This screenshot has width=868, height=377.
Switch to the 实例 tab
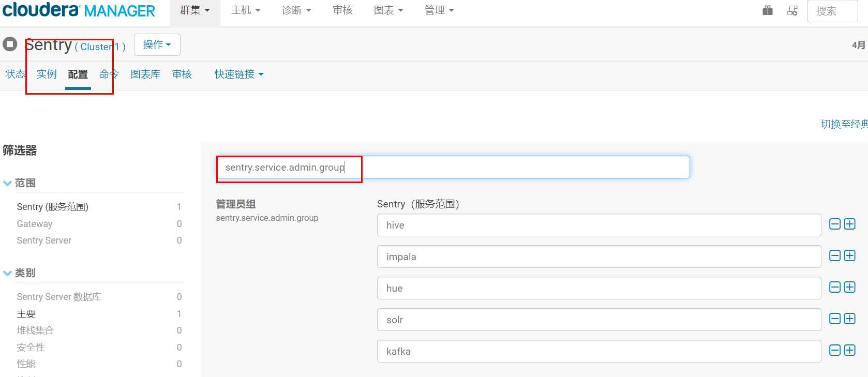click(47, 74)
